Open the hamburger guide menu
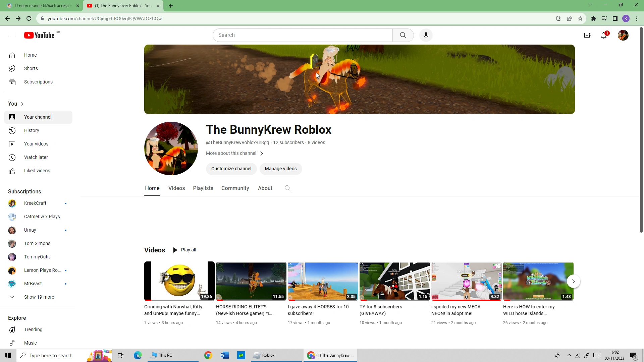 tap(12, 35)
